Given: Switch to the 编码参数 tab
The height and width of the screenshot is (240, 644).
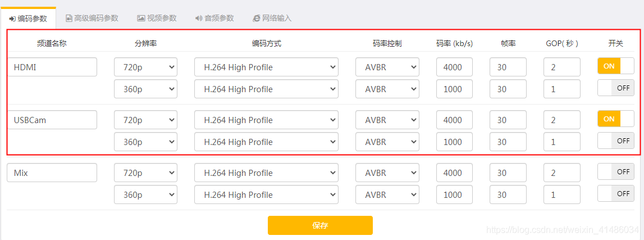Looking at the screenshot, I should [x=28, y=18].
